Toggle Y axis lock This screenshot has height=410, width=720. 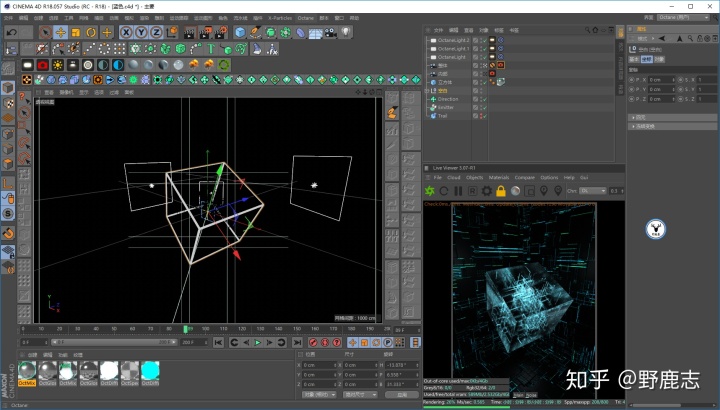pyautogui.click(x=141, y=32)
